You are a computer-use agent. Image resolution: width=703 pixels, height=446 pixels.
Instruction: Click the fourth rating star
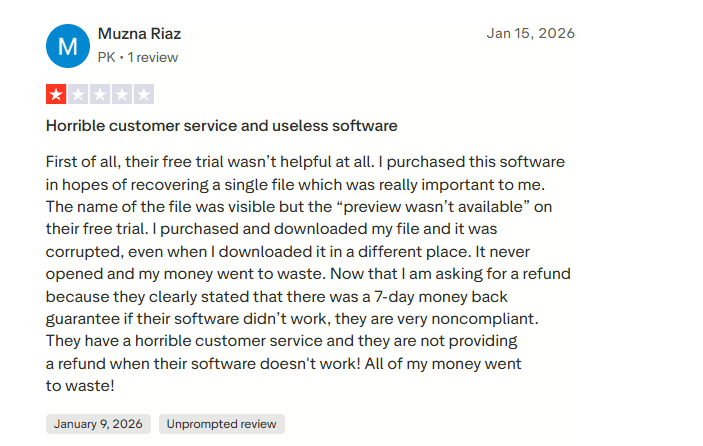tap(121, 95)
